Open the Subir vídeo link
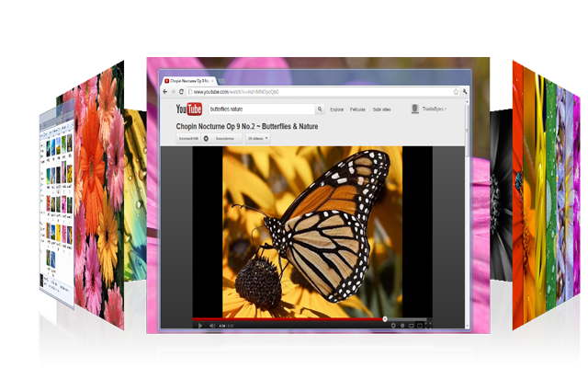Image resolution: width=588 pixels, height=368 pixels. (x=381, y=109)
